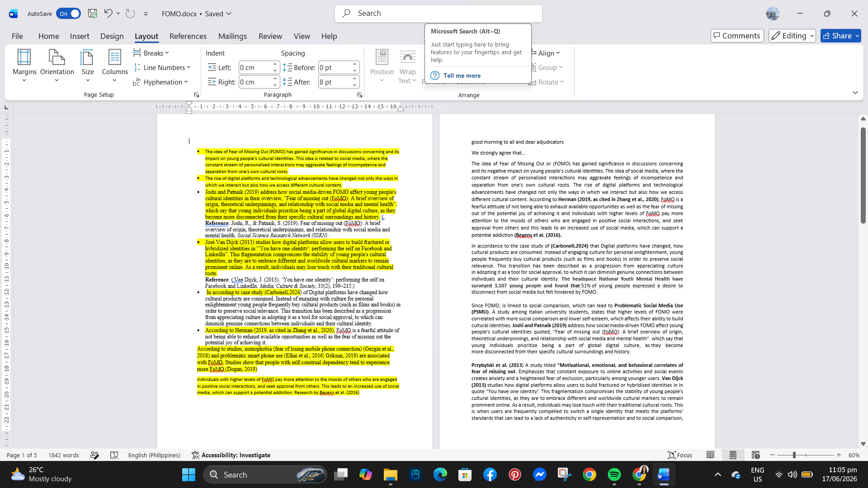Switch to the Home tab

(48, 36)
